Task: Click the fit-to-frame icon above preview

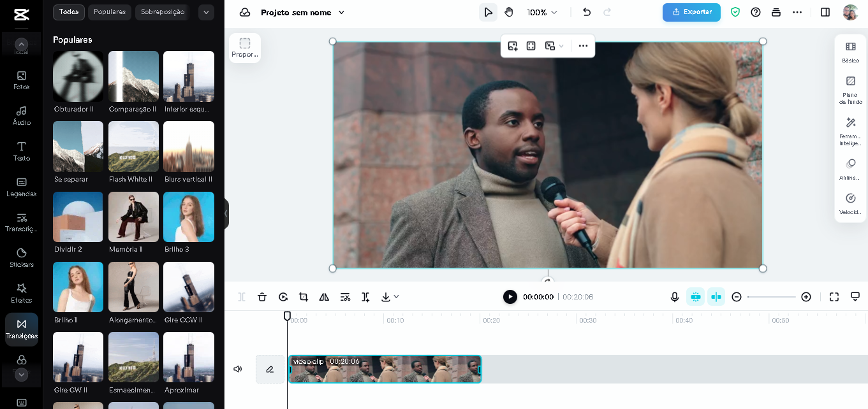Action: tap(531, 46)
